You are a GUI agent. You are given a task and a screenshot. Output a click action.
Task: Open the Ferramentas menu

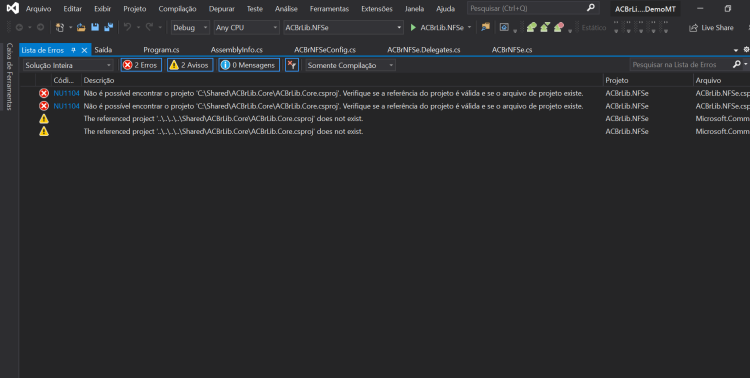click(x=329, y=9)
